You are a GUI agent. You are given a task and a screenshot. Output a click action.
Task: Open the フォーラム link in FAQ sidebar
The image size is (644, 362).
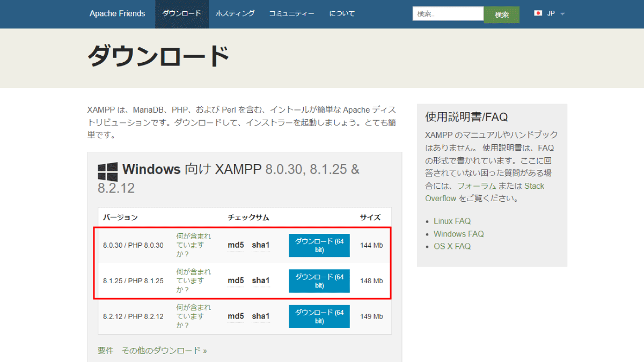pos(475,186)
